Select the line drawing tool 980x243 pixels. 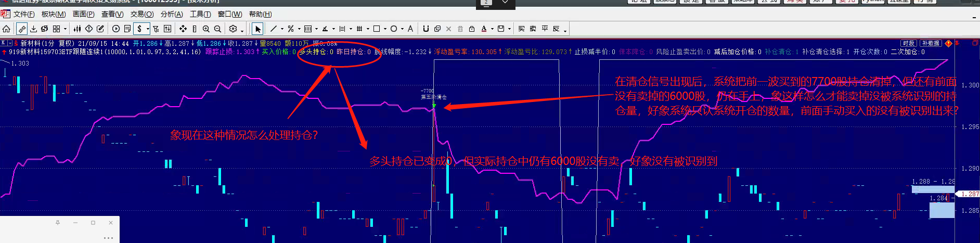(x=274, y=29)
